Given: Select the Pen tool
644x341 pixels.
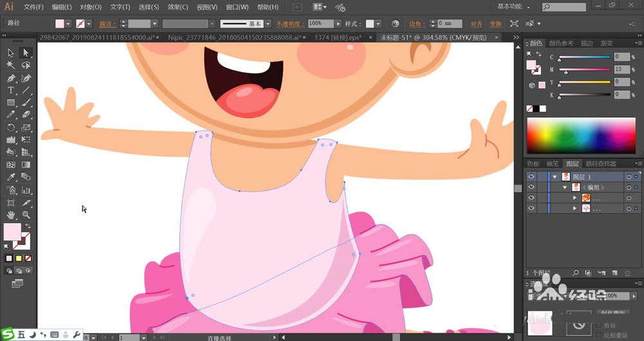Looking at the screenshot, I should tap(11, 78).
